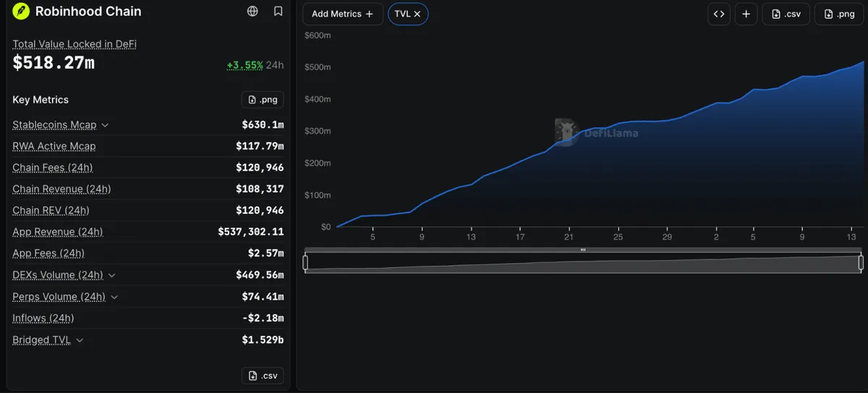Expand Perps Volume (24h) details

tap(114, 297)
